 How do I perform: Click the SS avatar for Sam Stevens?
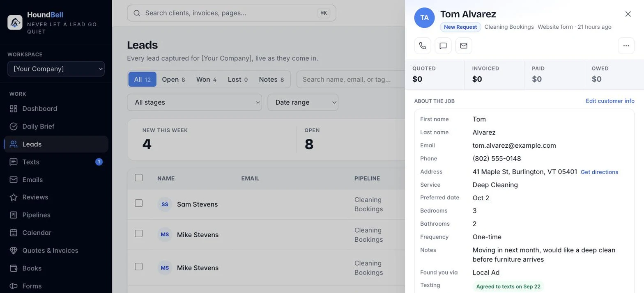165,204
